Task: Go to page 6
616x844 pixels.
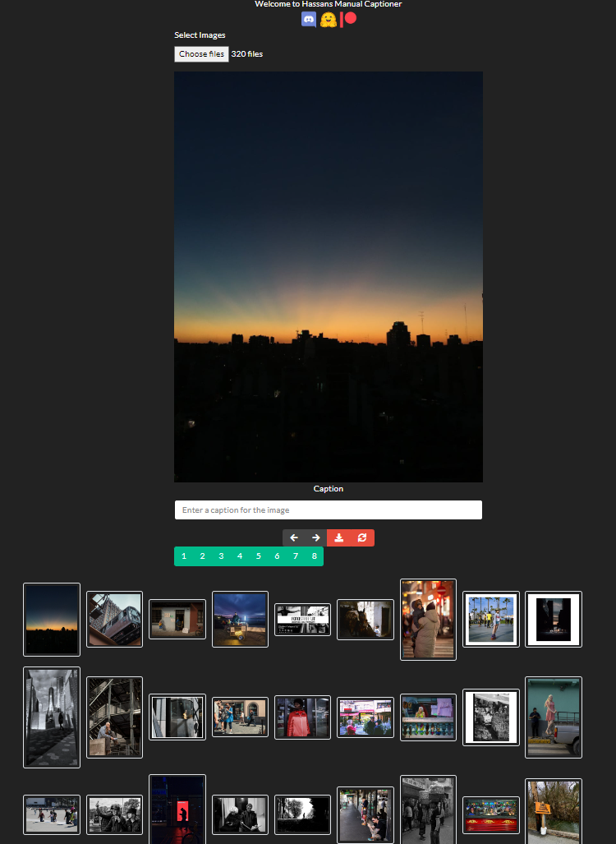Action: (277, 556)
